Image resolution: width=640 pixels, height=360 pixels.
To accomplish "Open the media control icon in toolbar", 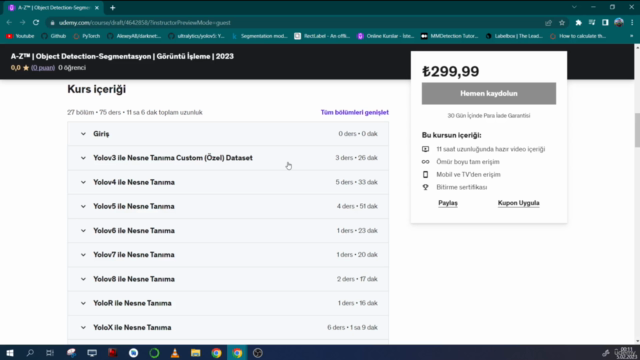I will (592, 23).
